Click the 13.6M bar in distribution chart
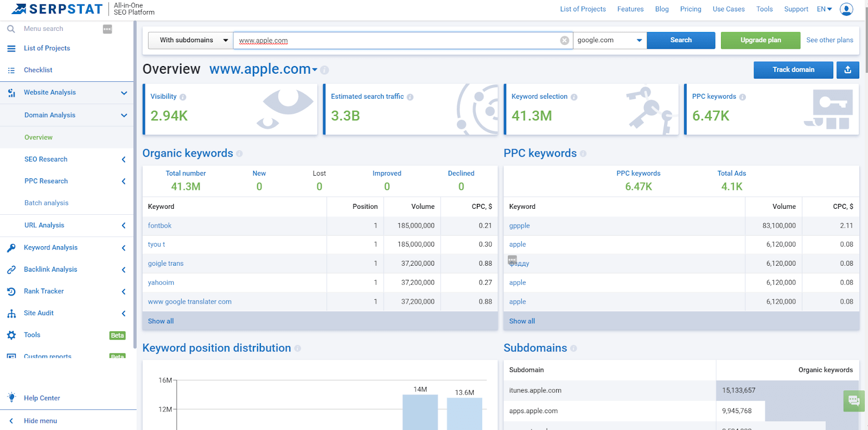This screenshot has height=430, width=868. pyautogui.click(x=464, y=414)
